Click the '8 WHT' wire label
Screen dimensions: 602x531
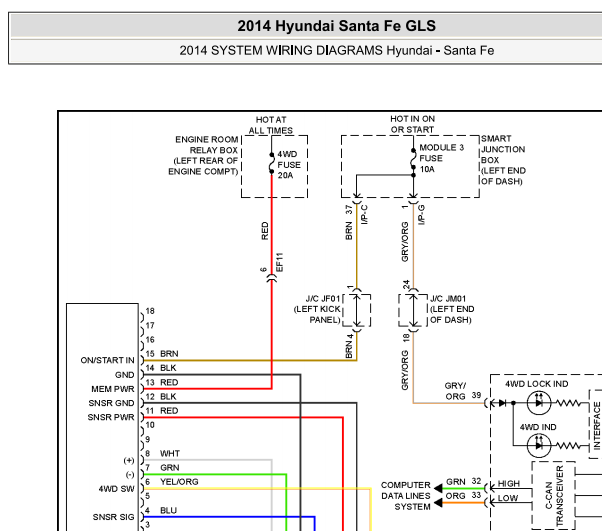[x=162, y=453]
